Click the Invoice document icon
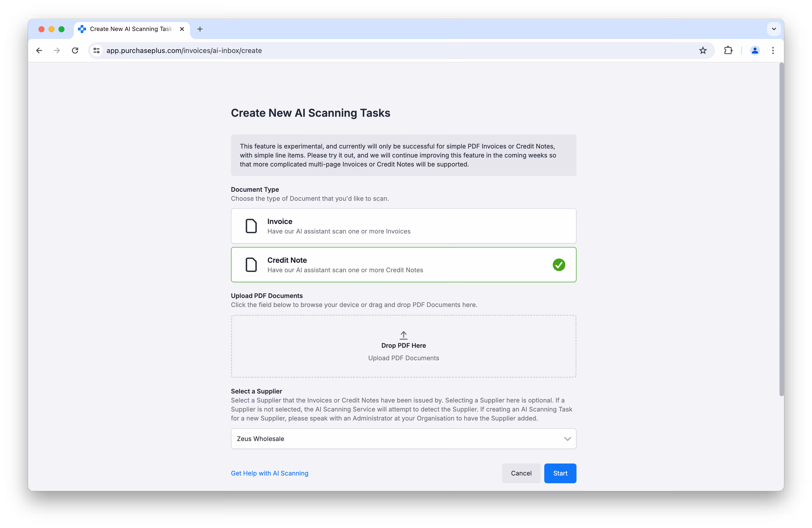Image resolution: width=812 pixels, height=528 pixels. click(x=251, y=226)
